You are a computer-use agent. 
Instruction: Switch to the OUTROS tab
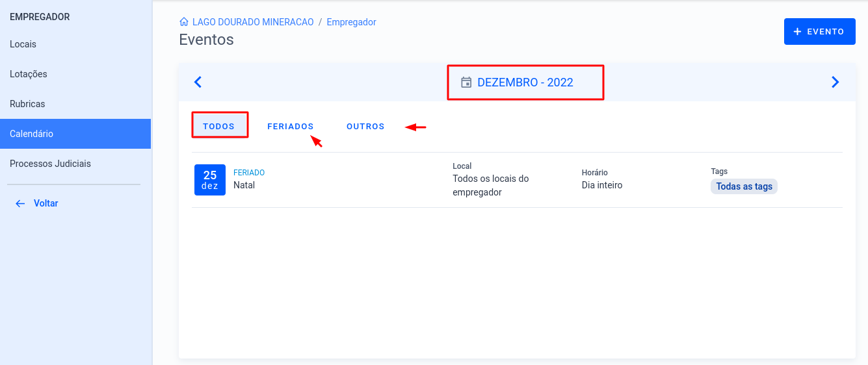[x=365, y=126]
